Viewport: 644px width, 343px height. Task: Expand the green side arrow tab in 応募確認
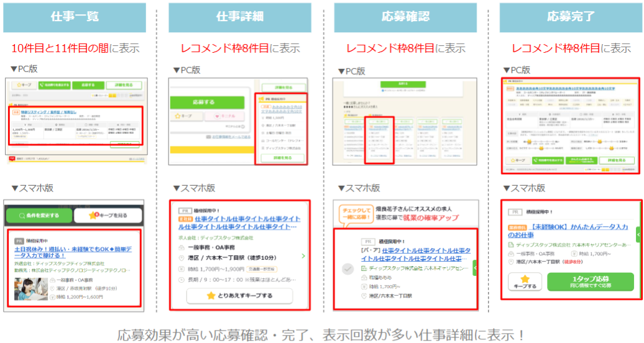pos(476,268)
